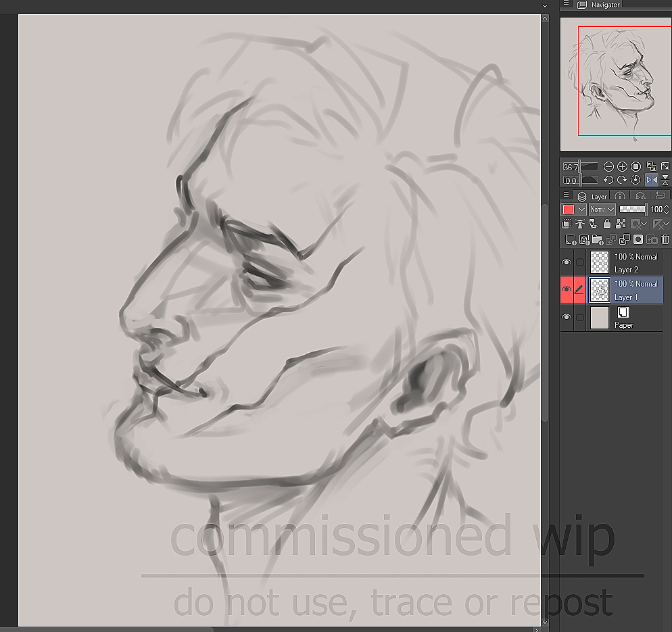Delete the layer using the trash icon
Viewport: 672px width, 632px height.
665,239
